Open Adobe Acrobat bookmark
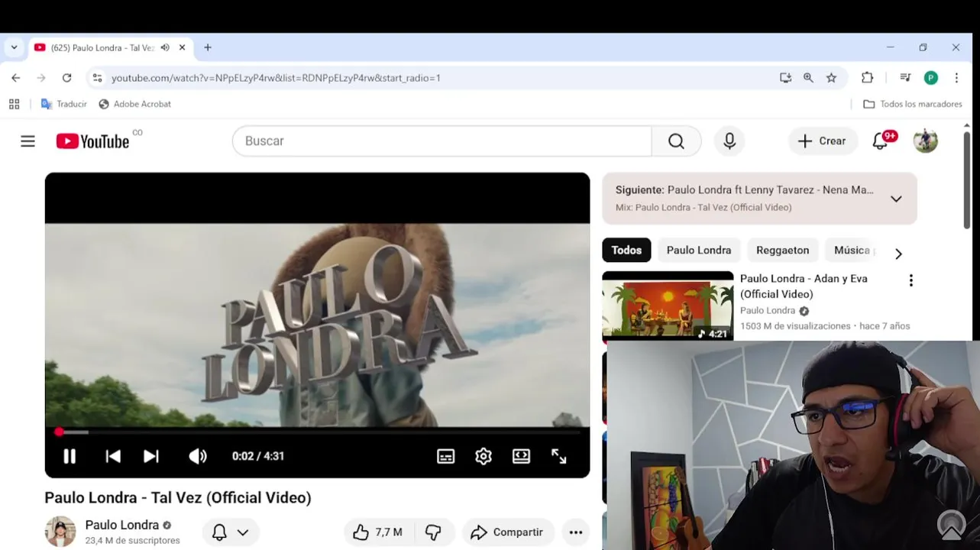Image resolution: width=980 pixels, height=550 pixels. click(x=135, y=104)
